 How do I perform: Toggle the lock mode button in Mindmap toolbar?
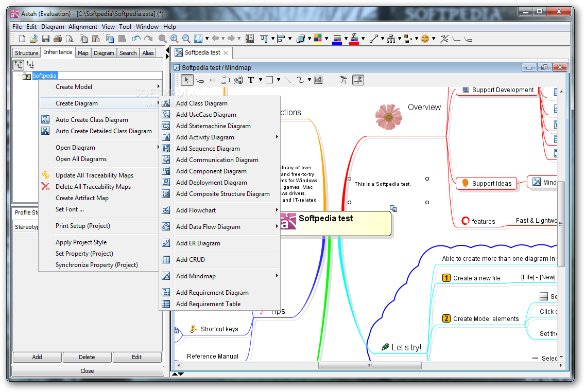(358, 80)
